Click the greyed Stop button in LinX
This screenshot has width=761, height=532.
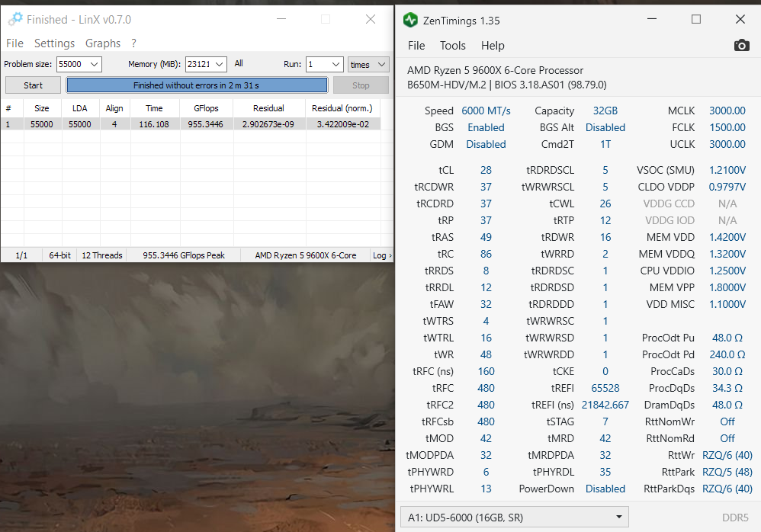click(x=361, y=85)
